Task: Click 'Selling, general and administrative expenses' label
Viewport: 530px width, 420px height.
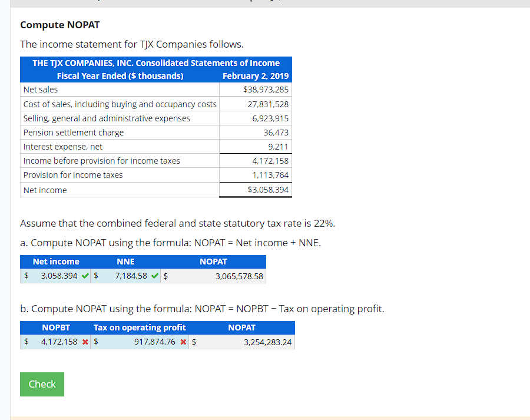Action: click(x=107, y=118)
